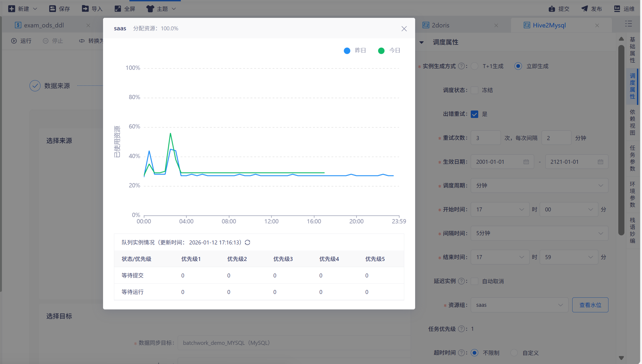Select 立即生成 radio option

pyautogui.click(x=518, y=66)
